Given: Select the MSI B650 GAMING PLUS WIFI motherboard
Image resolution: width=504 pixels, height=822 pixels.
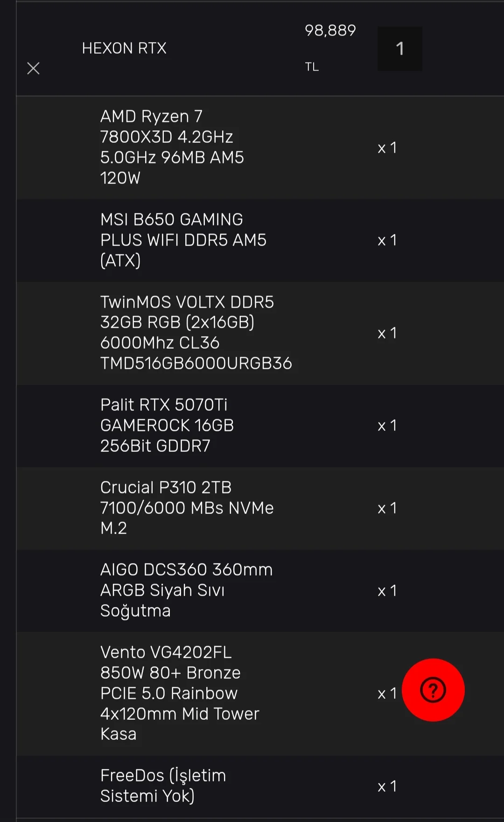Looking at the screenshot, I should tap(183, 240).
